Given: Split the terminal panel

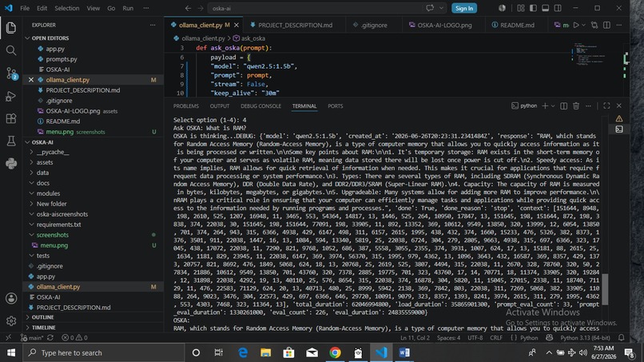Looking at the screenshot, I should click(563, 106).
